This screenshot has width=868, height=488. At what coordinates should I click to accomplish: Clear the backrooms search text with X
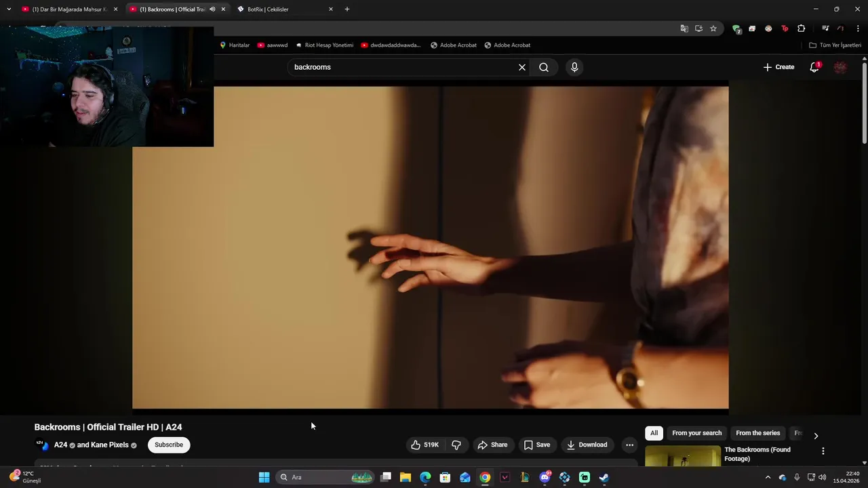click(x=522, y=67)
